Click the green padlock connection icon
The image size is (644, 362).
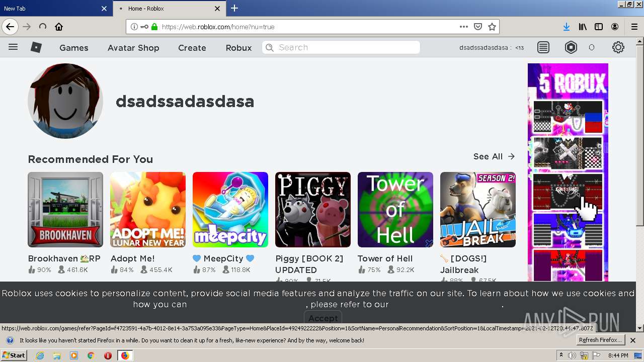click(x=154, y=27)
